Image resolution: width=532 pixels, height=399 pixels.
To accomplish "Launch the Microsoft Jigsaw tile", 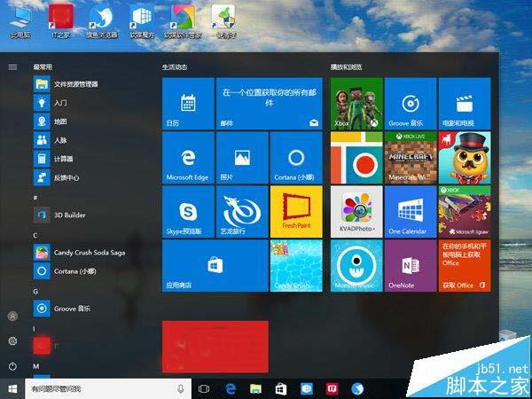I will (x=465, y=212).
